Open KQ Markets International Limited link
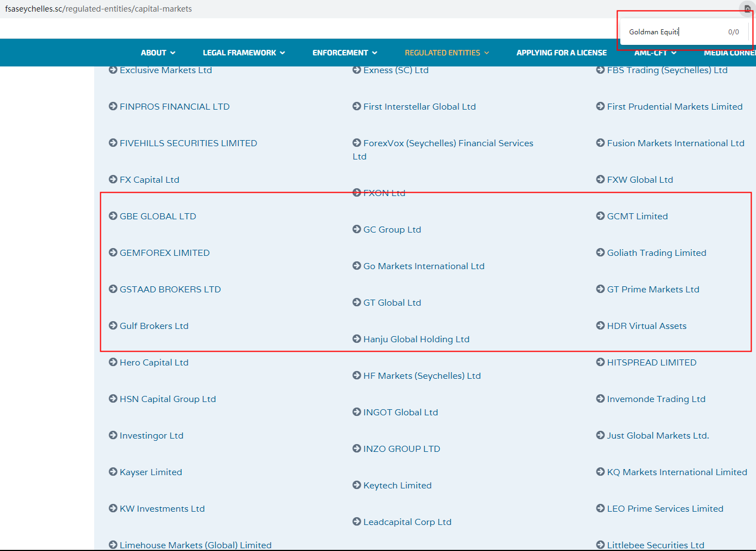The width and height of the screenshot is (756, 551). click(677, 472)
